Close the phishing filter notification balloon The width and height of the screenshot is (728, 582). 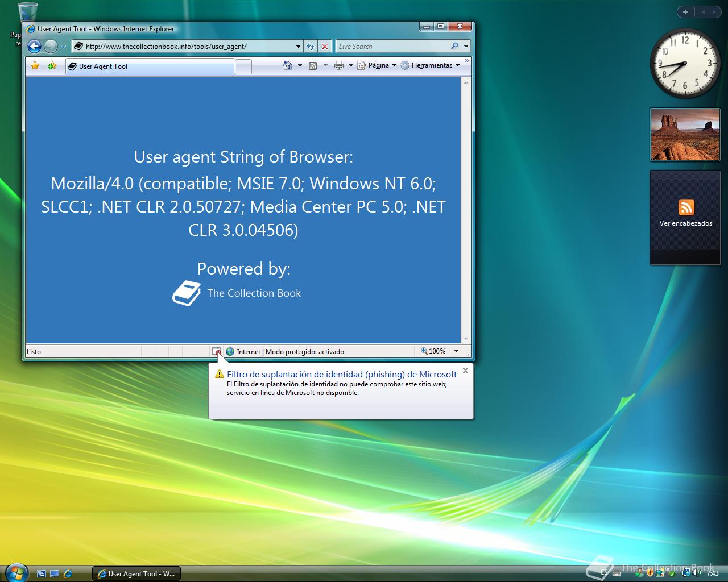465,371
